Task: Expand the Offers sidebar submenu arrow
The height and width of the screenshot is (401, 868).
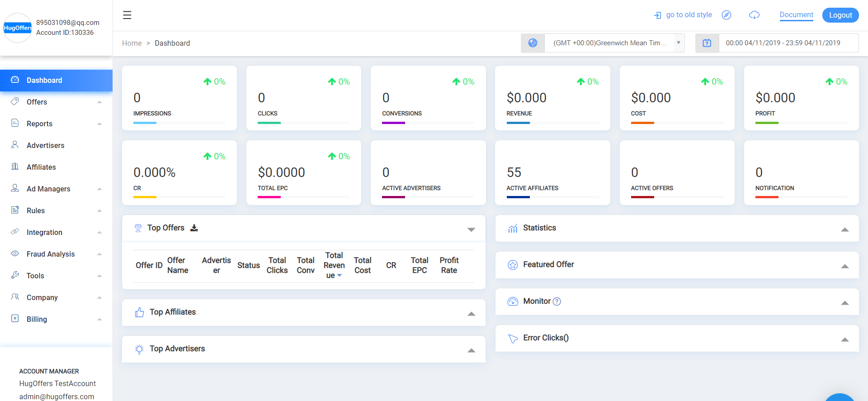Action: coord(99,102)
